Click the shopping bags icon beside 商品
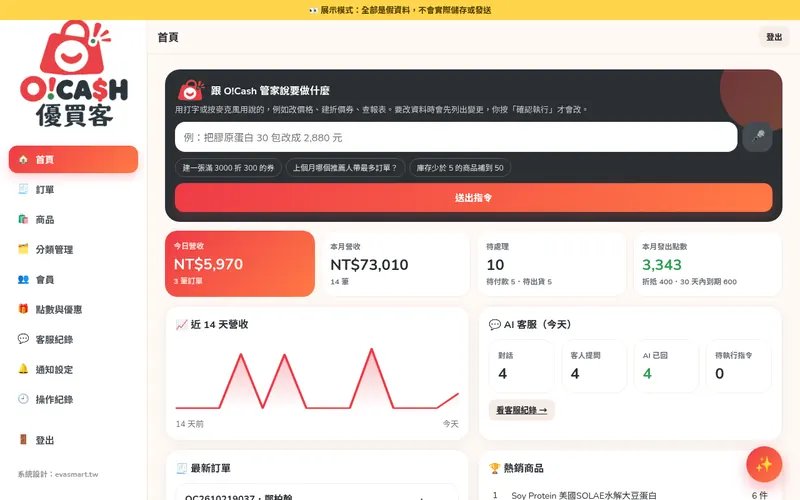Image resolution: width=800 pixels, height=500 pixels. [23, 219]
